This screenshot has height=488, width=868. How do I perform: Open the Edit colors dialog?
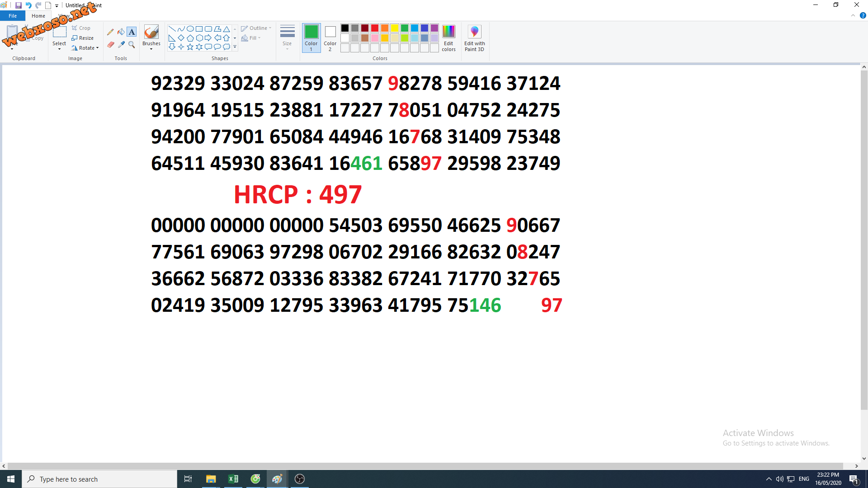coord(448,38)
